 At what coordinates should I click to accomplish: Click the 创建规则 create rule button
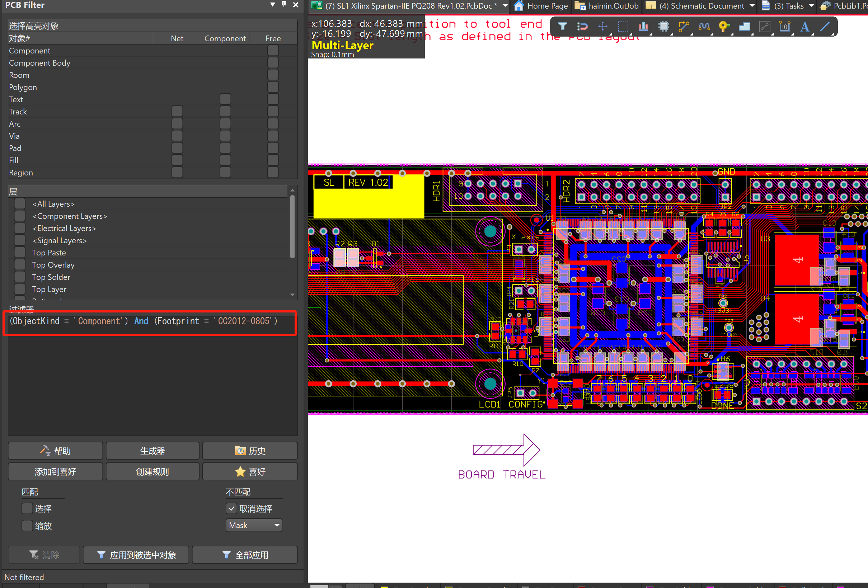click(153, 471)
